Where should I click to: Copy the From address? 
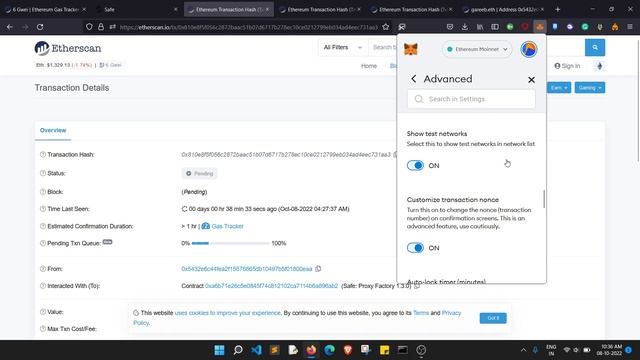318,269
